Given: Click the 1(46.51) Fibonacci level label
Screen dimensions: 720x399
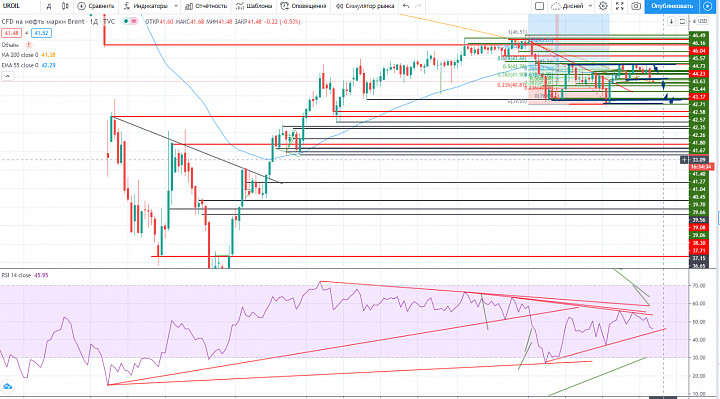Looking at the screenshot, I should click(517, 32).
